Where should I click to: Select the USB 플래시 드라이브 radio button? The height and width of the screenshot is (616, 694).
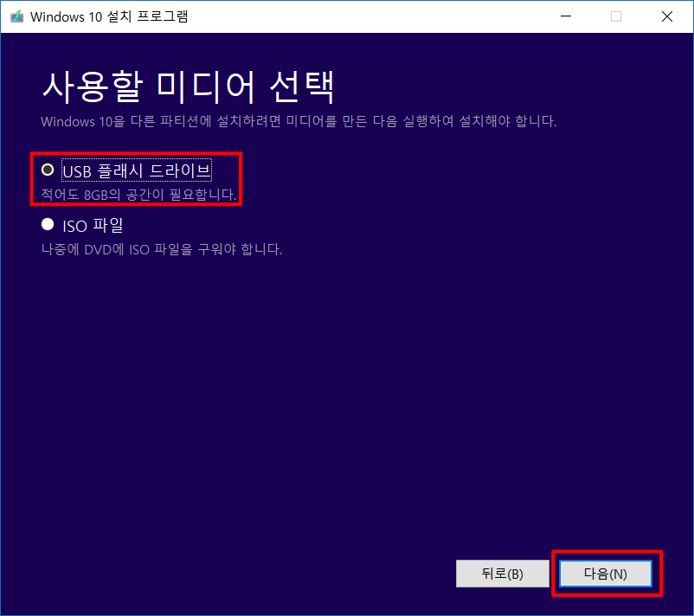coord(48,170)
